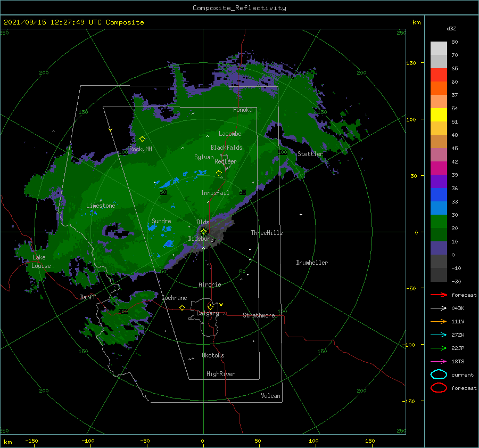Image resolution: width=479 pixels, height=448 pixels.
Task: Click the Vulcan label
Action: (x=271, y=396)
